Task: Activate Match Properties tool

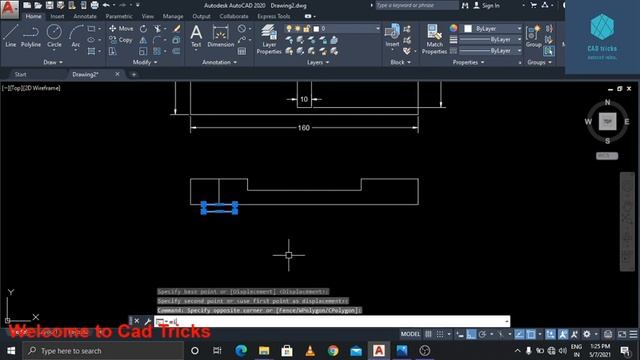Action: (434, 39)
